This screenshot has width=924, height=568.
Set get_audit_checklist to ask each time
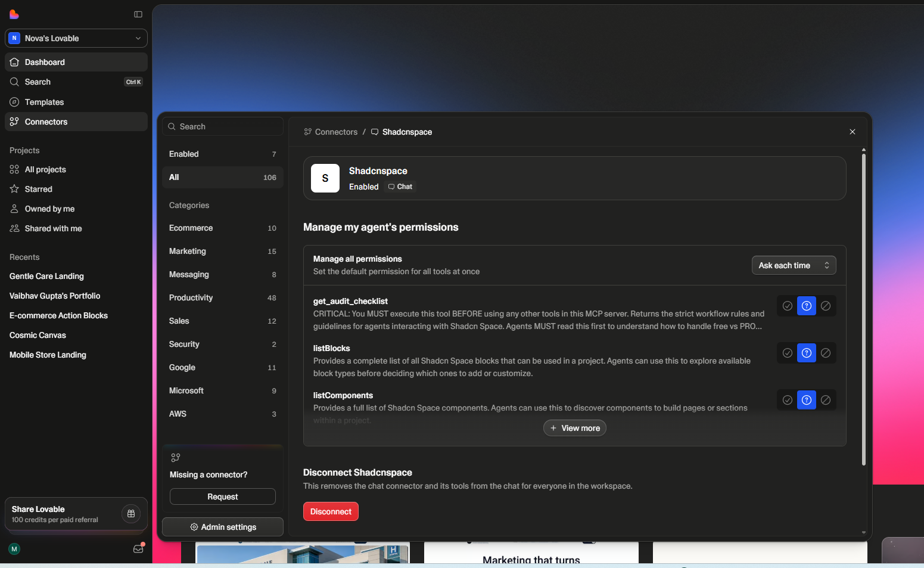[x=807, y=306]
